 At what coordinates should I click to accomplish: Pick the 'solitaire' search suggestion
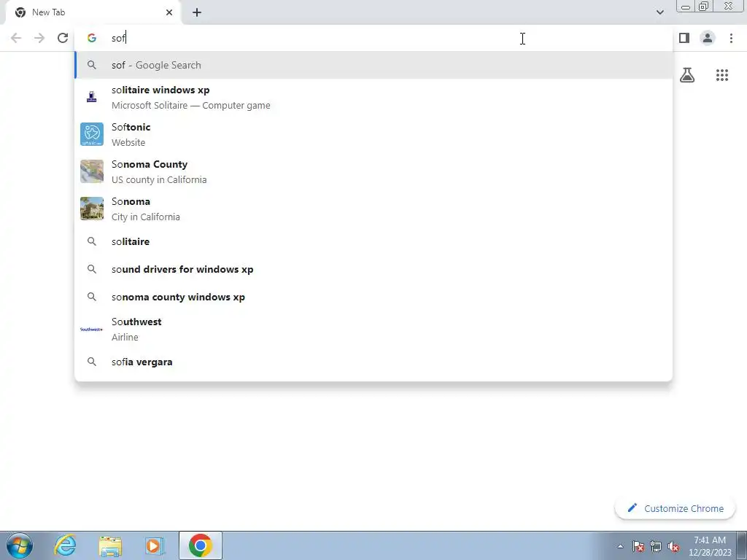373,241
